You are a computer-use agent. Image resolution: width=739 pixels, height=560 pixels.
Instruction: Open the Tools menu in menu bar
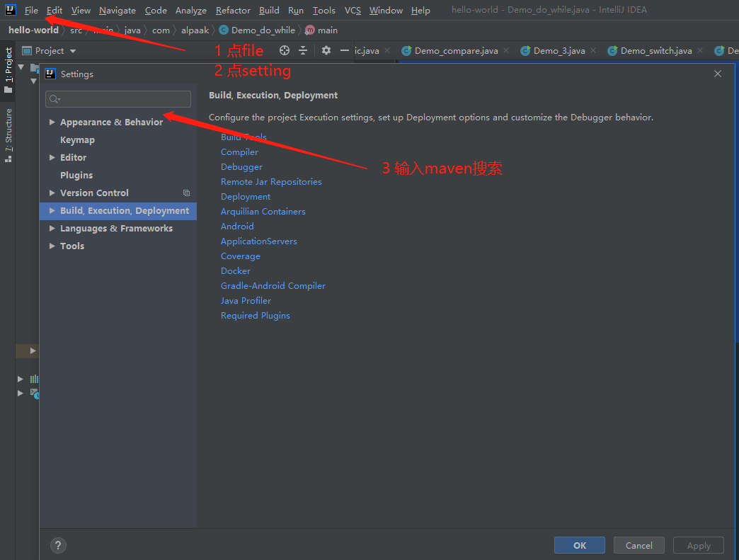323,10
